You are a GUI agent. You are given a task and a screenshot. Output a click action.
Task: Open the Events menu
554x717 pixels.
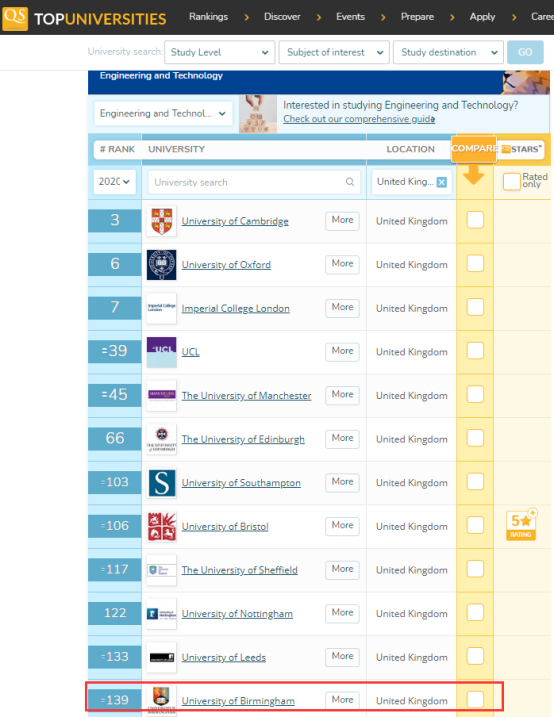pyautogui.click(x=351, y=17)
